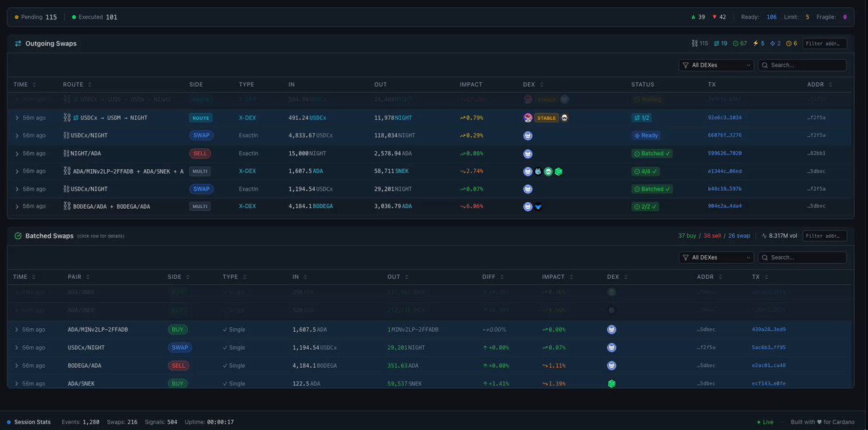Expand batched USDCx/NIGHT swap row
The height and width of the screenshot is (430, 868).
(x=17, y=348)
